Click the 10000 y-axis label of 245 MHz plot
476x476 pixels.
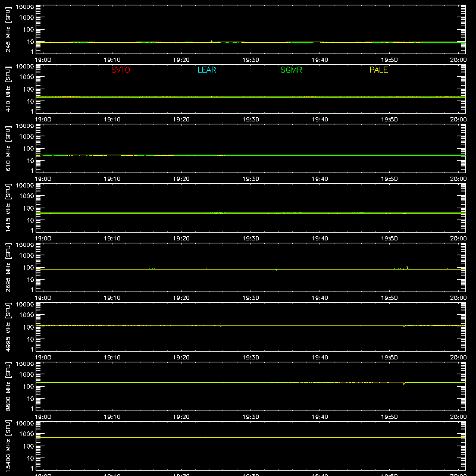tap(25, 7)
